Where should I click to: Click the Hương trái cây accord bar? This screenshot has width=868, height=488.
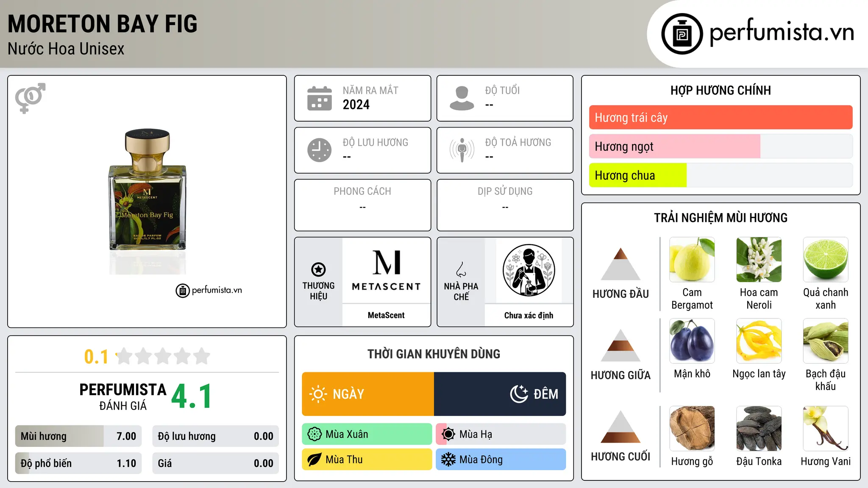click(x=721, y=117)
